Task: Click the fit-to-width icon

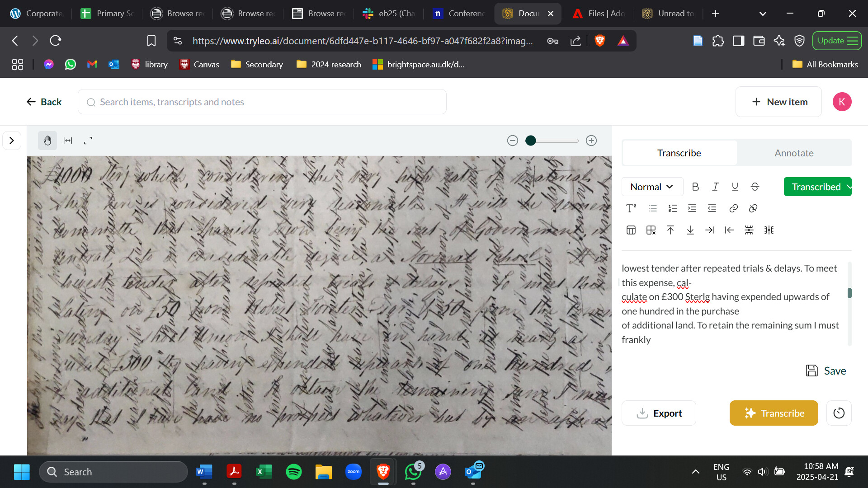Action: coord(68,141)
